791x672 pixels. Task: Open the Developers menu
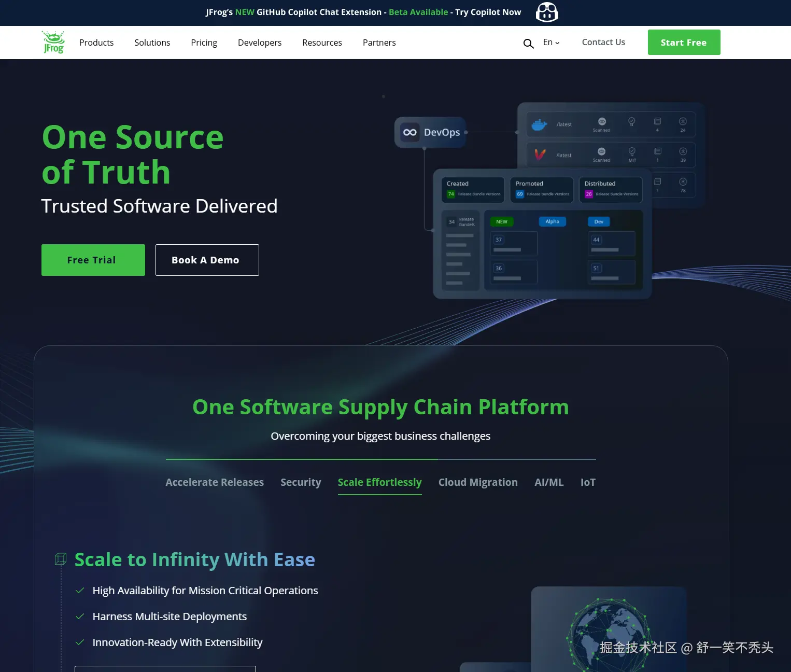click(260, 43)
